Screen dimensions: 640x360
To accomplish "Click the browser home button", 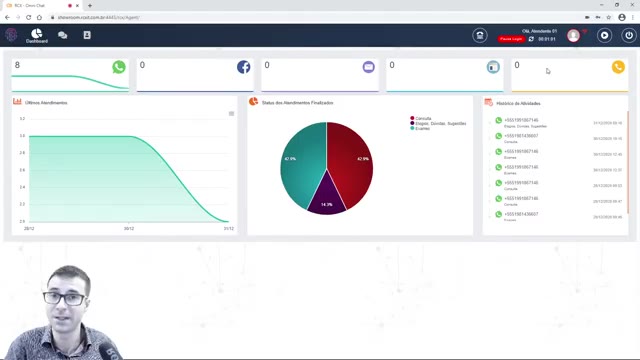I will pyautogui.click(x=39, y=17).
